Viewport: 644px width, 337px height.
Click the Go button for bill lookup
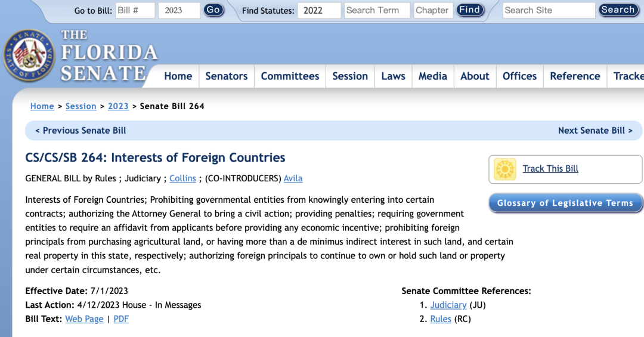(213, 10)
